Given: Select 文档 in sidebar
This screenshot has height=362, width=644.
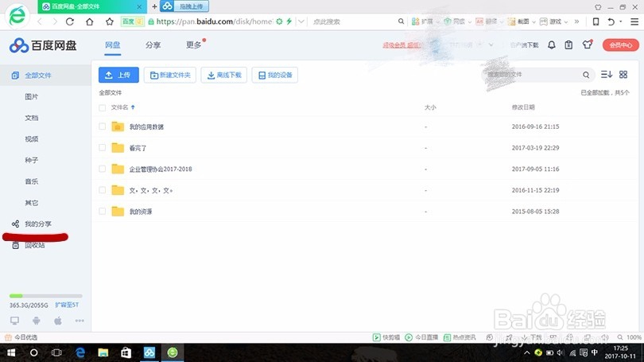Looking at the screenshot, I should 31,118.
